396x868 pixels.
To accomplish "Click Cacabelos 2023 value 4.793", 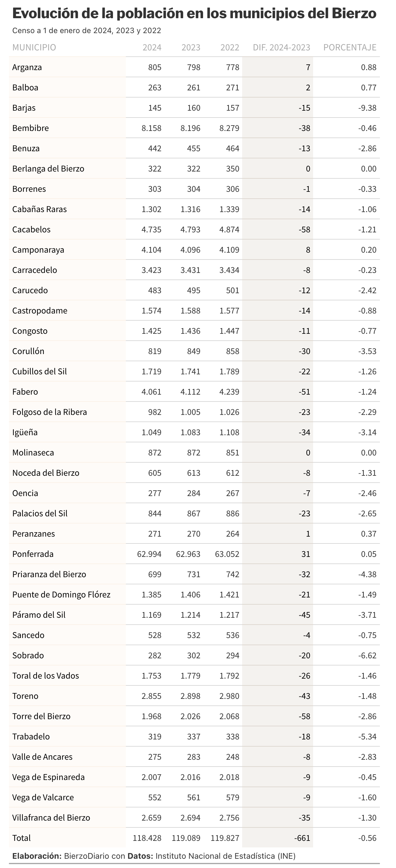I will 190,229.
